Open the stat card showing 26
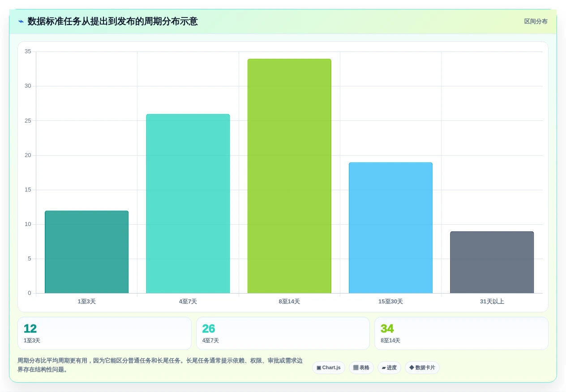The height and width of the screenshot is (392, 566). [283, 333]
